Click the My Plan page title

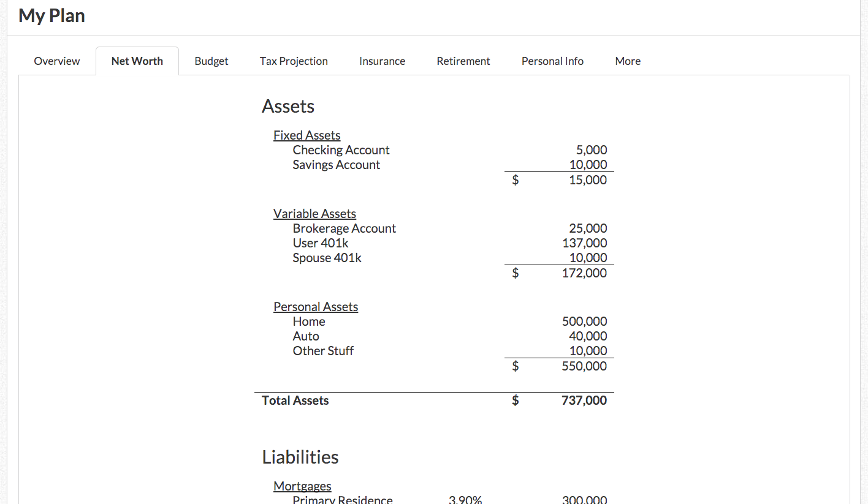pyautogui.click(x=52, y=16)
